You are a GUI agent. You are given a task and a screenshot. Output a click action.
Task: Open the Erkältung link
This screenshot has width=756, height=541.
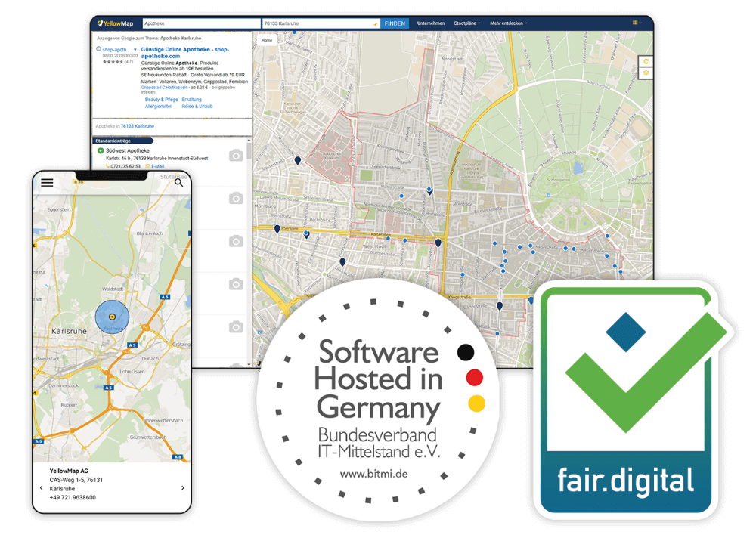[191, 99]
